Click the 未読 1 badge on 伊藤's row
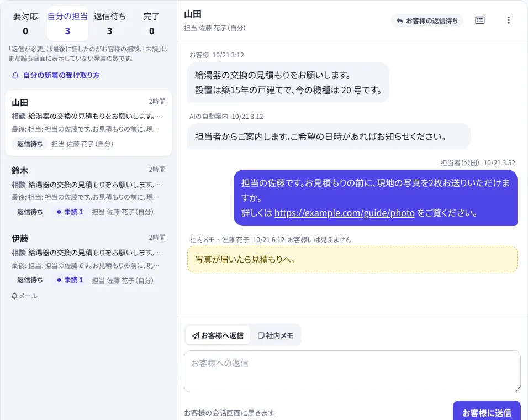The image size is (528, 420). [70, 280]
